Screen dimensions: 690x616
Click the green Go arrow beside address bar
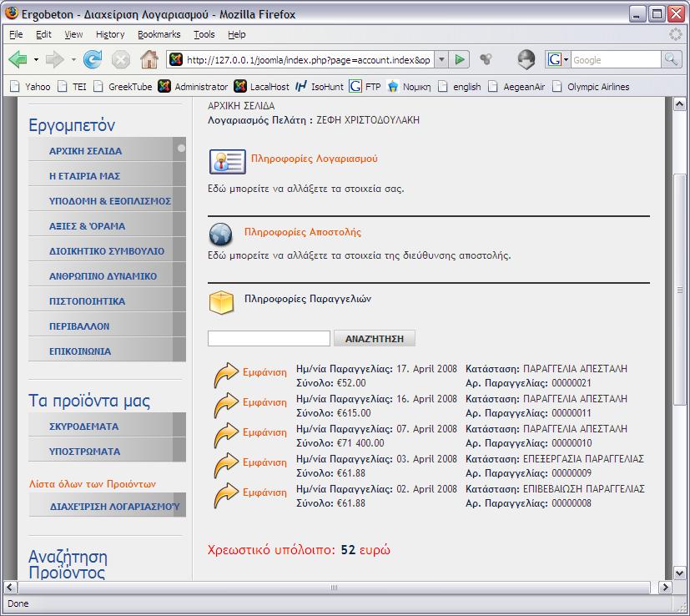click(460, 59)
